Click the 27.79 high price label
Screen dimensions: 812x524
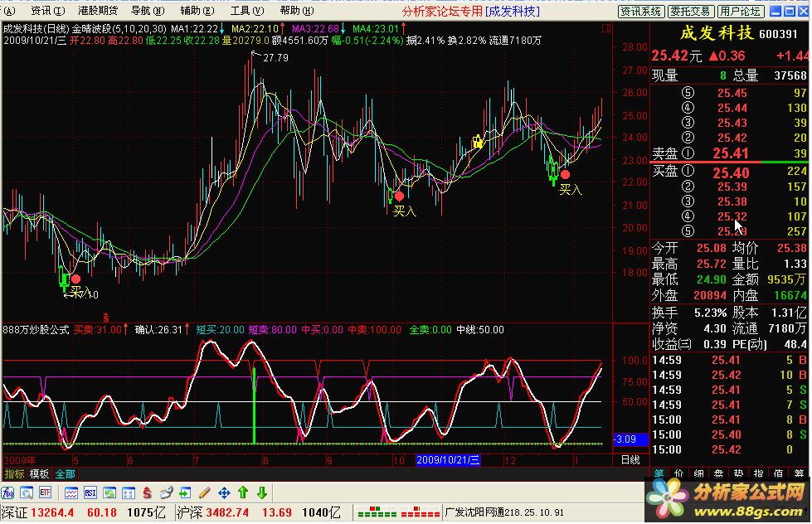[x=275, y=58]
